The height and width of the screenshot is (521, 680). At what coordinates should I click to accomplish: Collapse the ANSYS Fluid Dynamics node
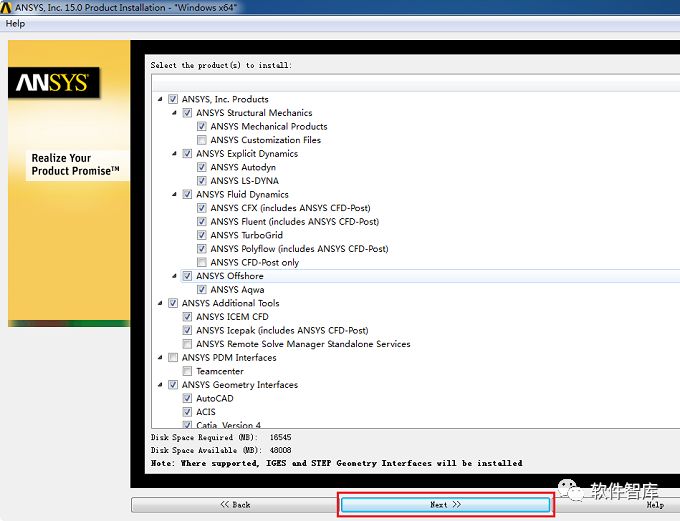174,194
